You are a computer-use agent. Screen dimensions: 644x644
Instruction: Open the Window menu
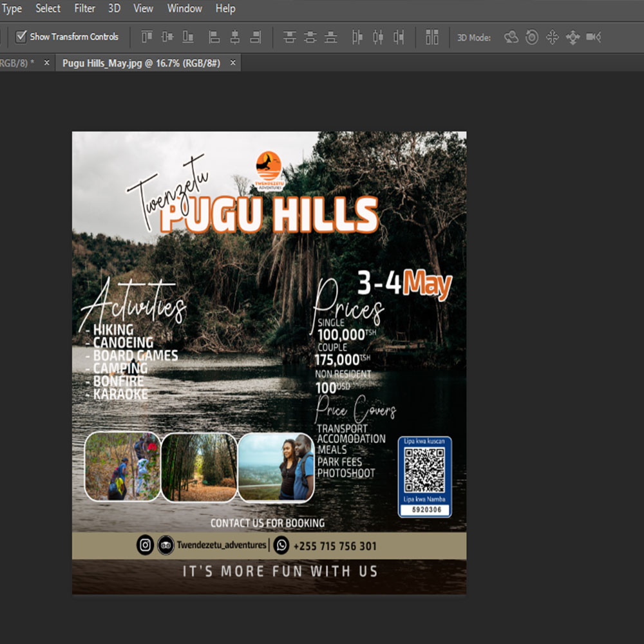coord(184,8)
